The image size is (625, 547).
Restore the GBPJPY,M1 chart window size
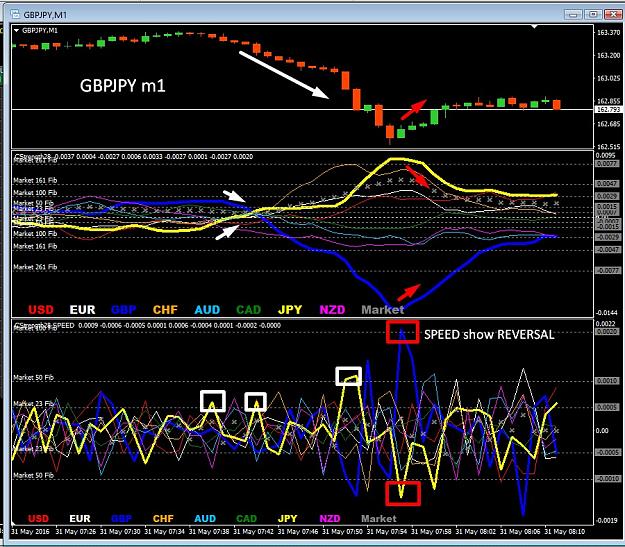pos(593,15)
